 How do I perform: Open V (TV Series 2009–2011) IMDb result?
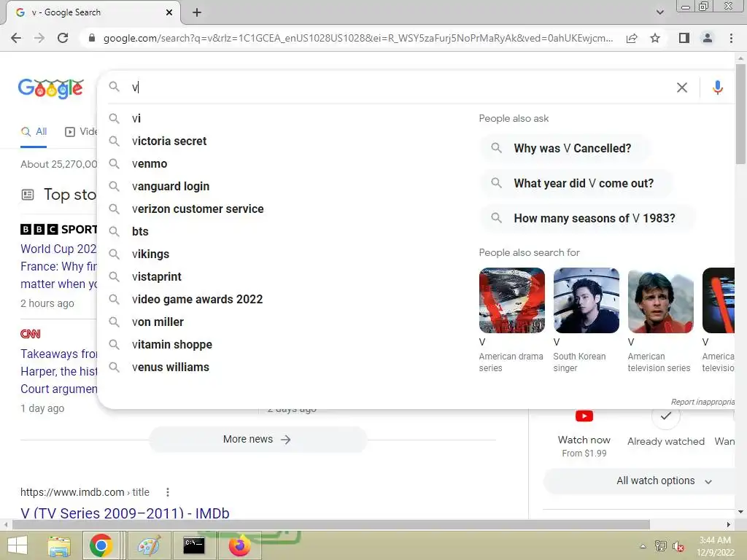125,513
